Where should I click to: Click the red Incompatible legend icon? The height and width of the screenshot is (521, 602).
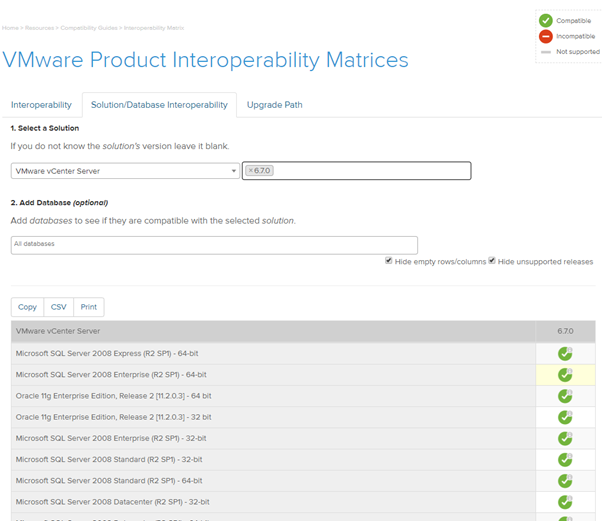[546, 36]
